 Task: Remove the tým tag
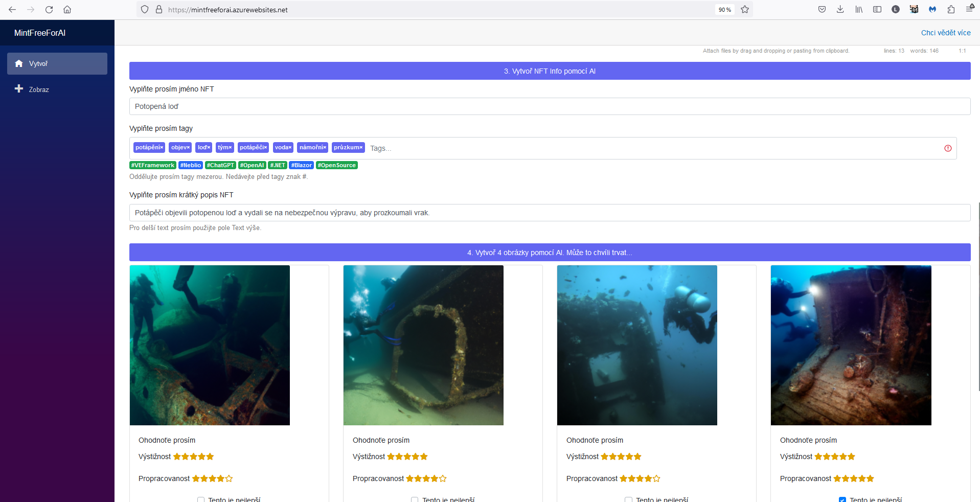point(231,148)
